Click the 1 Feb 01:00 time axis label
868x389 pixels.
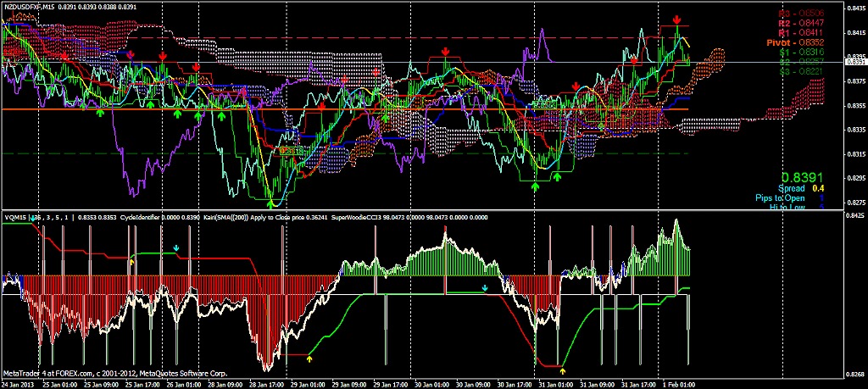coord(678,383)
